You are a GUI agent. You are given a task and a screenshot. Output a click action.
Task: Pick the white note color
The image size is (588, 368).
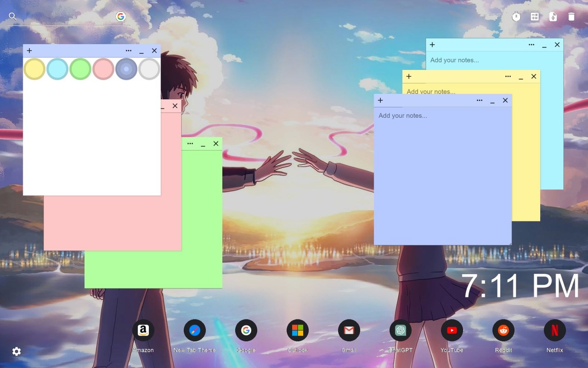(x=149, y=69)
